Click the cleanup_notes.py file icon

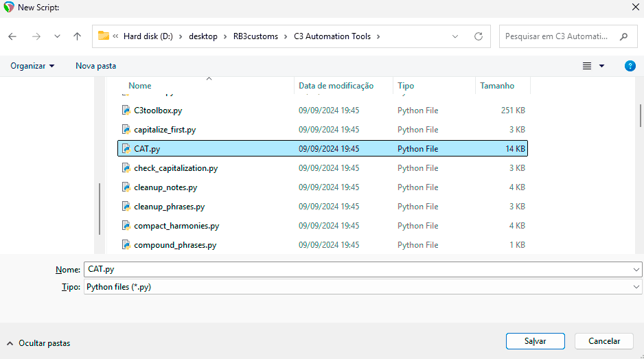click(126, 187)
